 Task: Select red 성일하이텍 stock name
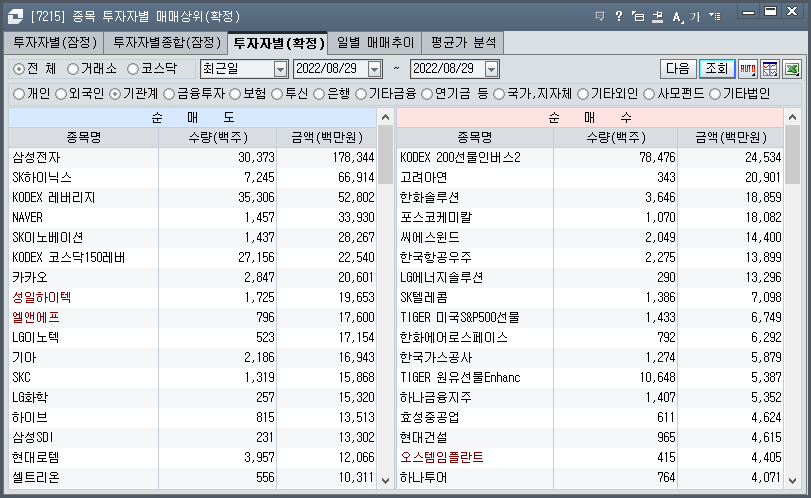pos(41,297)
